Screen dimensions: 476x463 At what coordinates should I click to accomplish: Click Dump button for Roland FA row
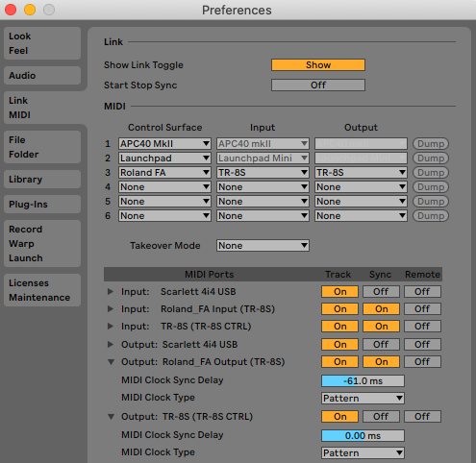tap(431, 173)
